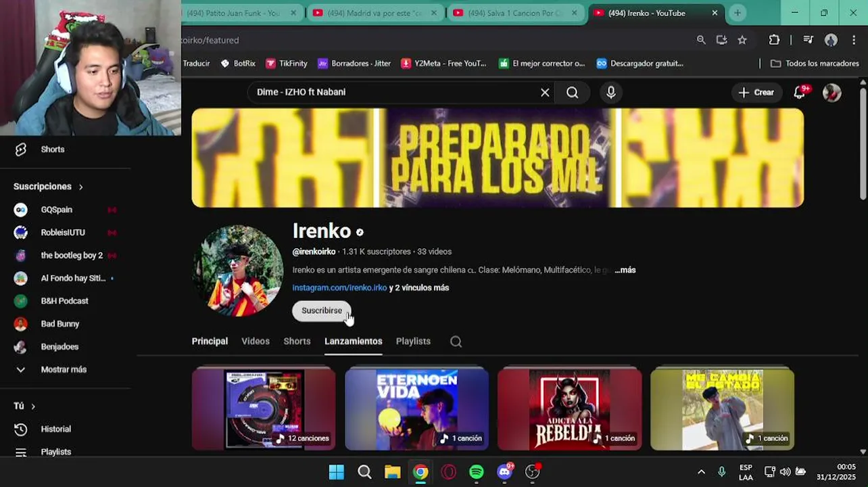Open the Videos channel tab
Viewport: 868px width, 487px height.
click(x=256, y=342)
